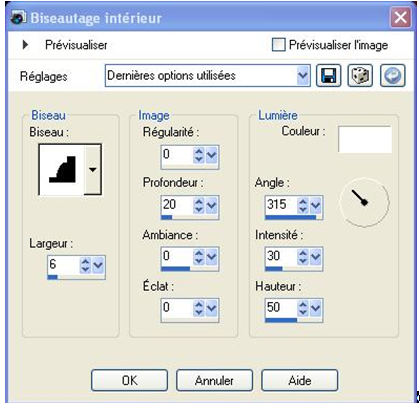The image size is (420, 403).
Task: Click the Angle dial light direction control
Action: click(x=364, y=202)
